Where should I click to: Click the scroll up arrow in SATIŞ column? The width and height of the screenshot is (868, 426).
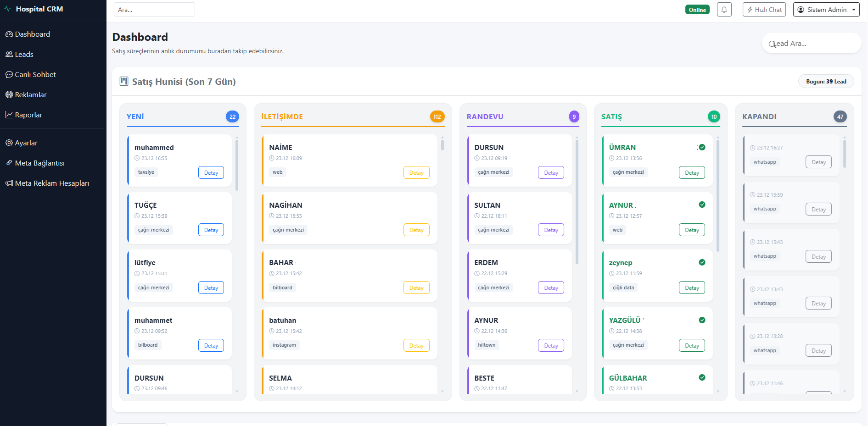click(x=718, y=138)
